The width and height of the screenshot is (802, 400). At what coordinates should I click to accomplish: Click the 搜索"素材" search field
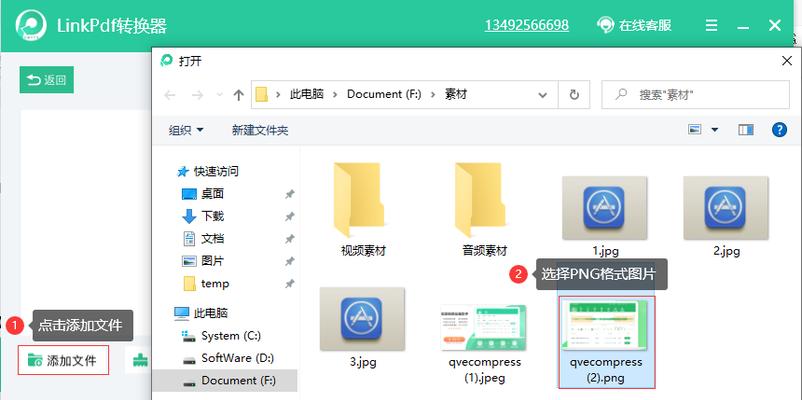695,95
